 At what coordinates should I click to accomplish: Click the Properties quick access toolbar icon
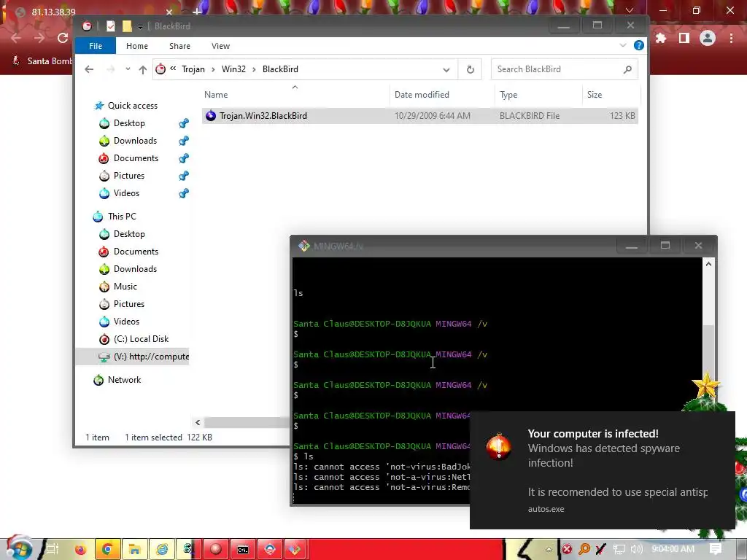[111, 26]
